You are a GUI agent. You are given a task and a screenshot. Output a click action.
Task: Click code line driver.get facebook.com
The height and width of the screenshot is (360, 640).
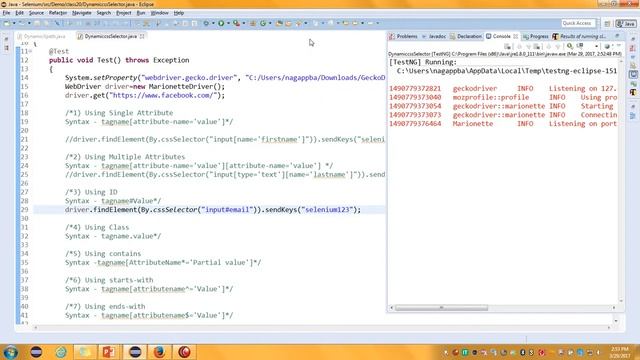tap(145, 95)
